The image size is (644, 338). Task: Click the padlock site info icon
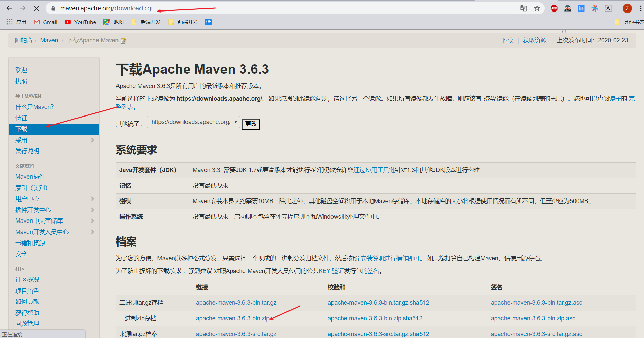pos(53,8)
